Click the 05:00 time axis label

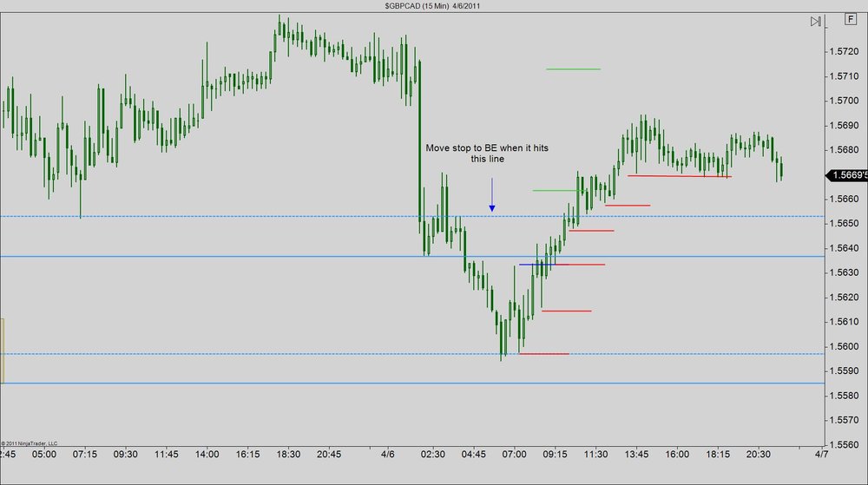click(x=43, y=455)
